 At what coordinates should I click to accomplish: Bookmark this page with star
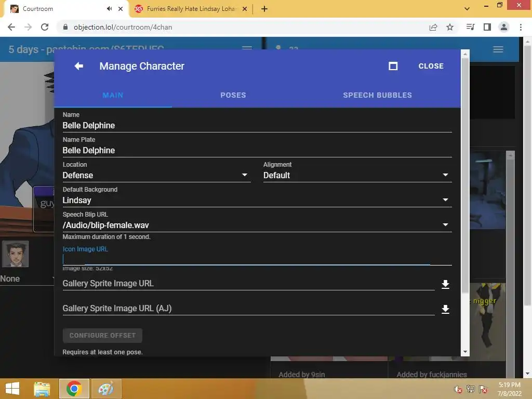click(450, 27)
